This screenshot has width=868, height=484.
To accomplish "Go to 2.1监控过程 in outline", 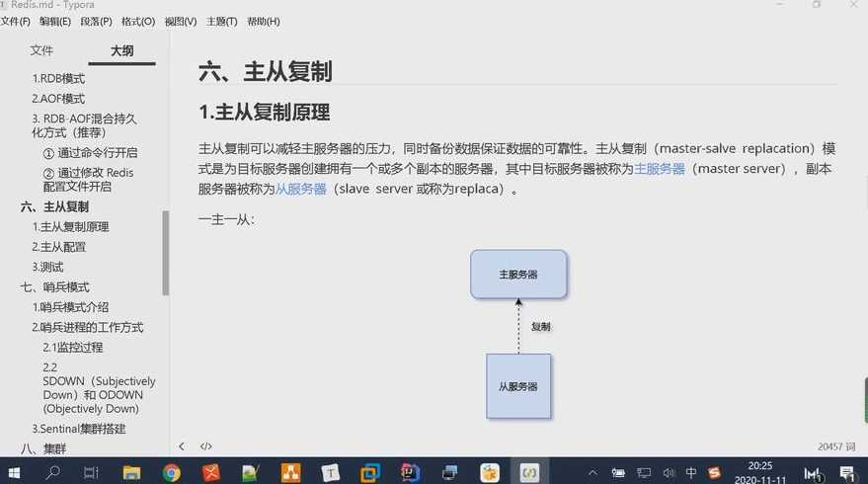I will point(72,348).
